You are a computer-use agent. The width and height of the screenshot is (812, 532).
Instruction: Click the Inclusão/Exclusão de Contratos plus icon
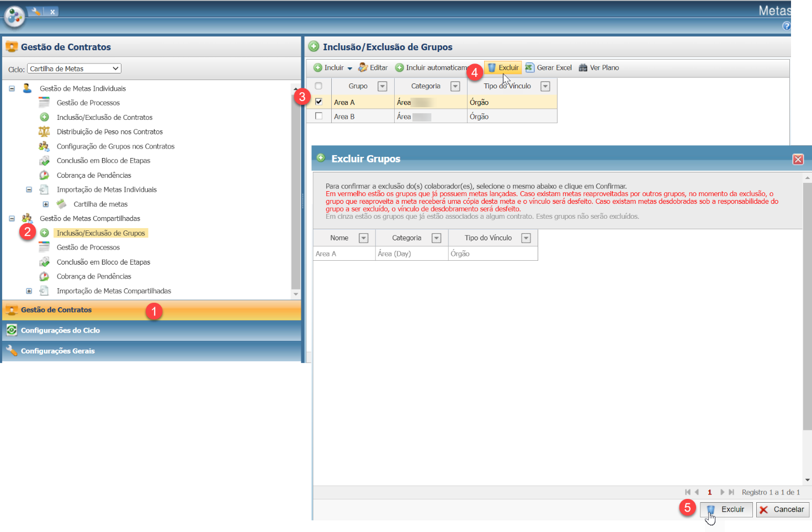(x=44, y=117)
